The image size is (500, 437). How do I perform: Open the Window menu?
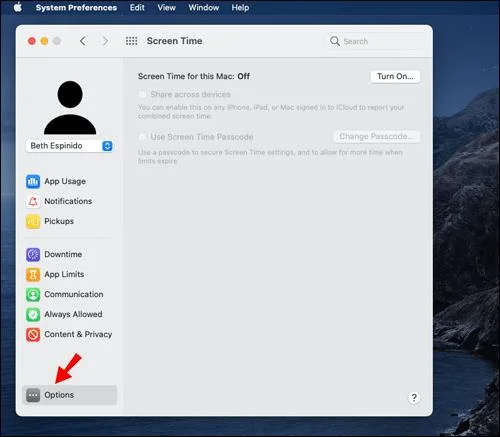tap(204, 8)
